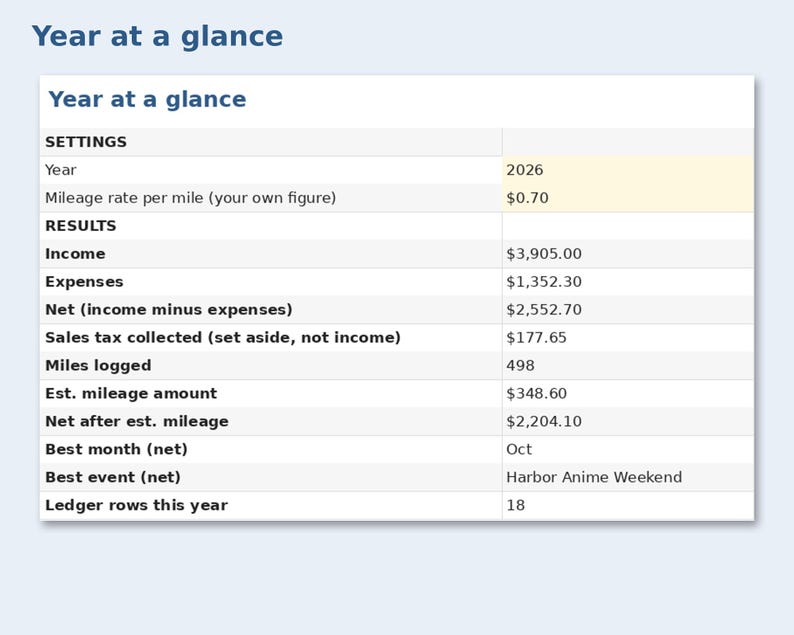Viewport: 794px width, 635px height.
Task: Click the Income value $3,905.00
Action: point(544,254)
